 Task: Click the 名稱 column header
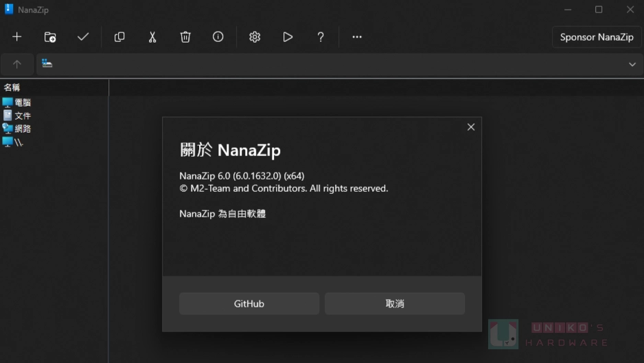pos(12,87)
